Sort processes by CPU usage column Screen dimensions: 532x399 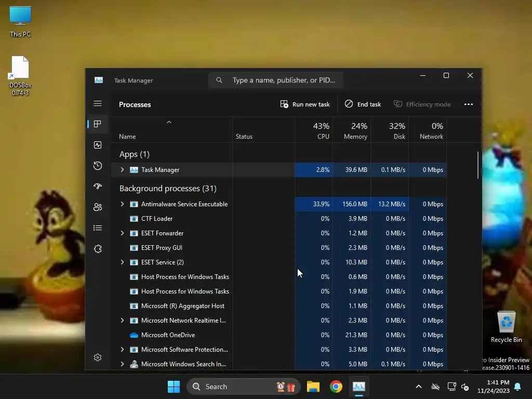pos(314,130)
